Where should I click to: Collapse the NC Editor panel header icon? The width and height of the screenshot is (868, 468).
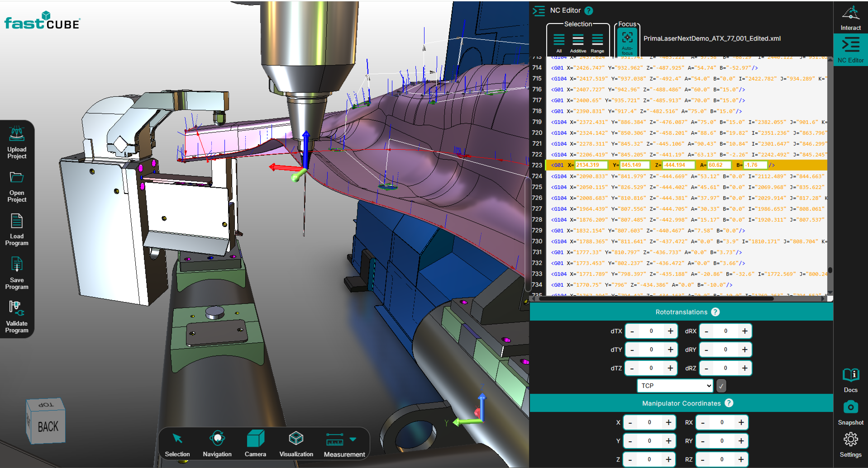(539, 11)
